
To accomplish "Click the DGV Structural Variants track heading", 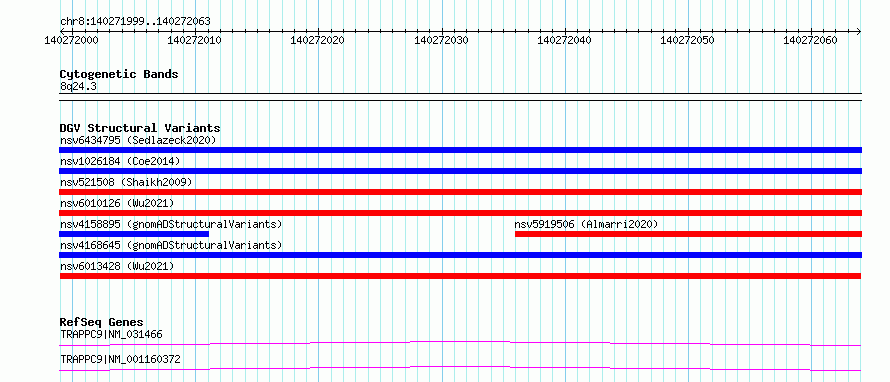I will coord(140,128).
